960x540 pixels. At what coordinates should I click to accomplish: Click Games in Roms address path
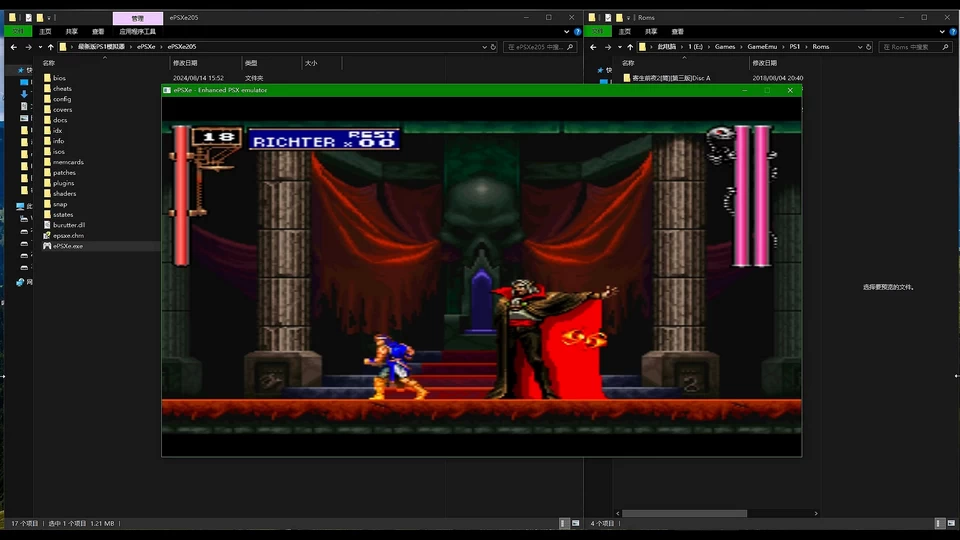pyautogui.click(x=725, y=47)
